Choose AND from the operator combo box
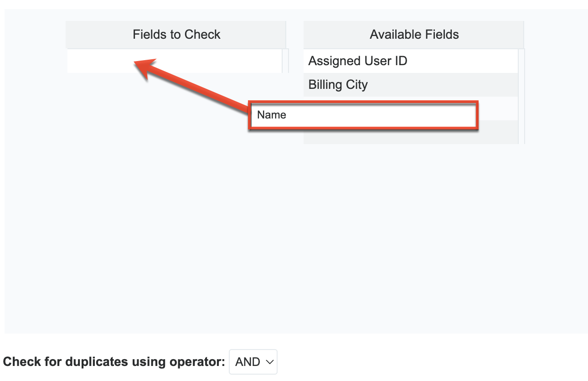 (x=253, y=361)
